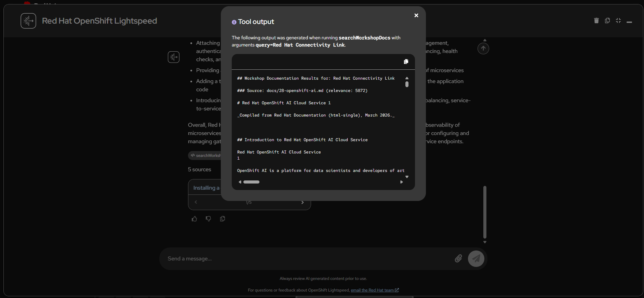Click the Compiled from Red Hat Documentation line

316,115
